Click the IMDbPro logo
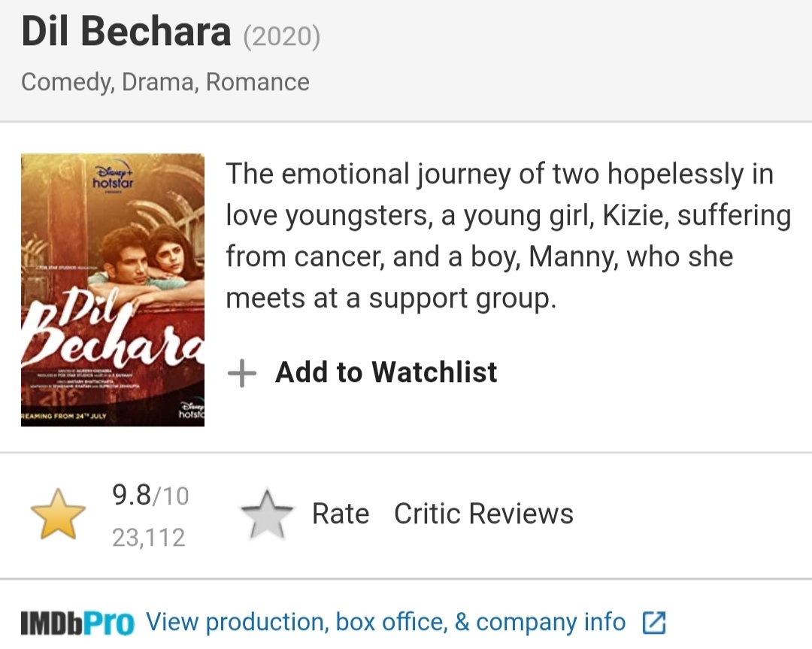The height and width of the screenshot is (649, 812). click(77, 623)
